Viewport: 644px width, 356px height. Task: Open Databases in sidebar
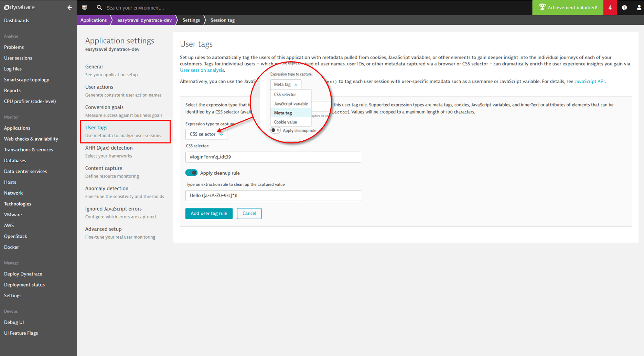pos(15,160)
